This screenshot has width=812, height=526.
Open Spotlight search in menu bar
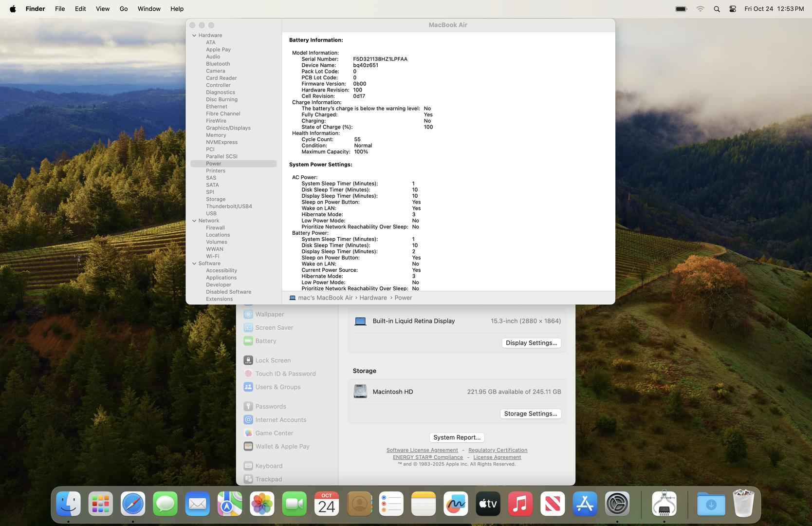pos(717,9)
